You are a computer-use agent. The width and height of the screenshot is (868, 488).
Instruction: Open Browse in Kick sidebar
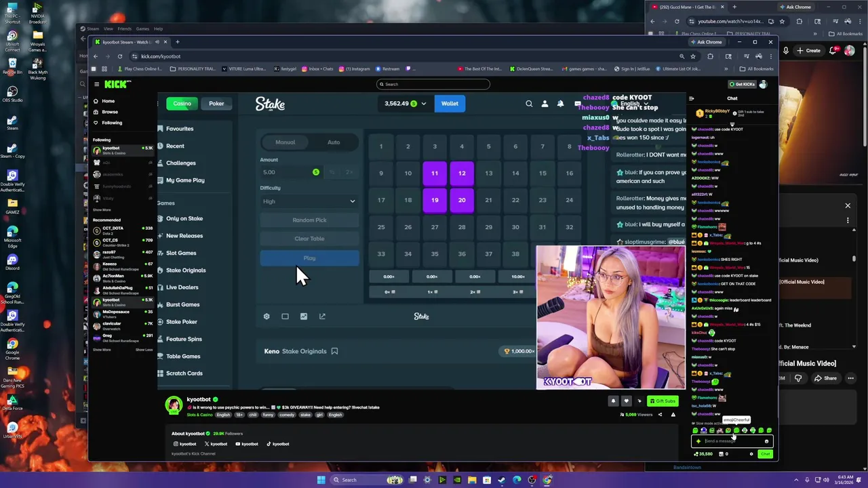click(x=109, y=112)
